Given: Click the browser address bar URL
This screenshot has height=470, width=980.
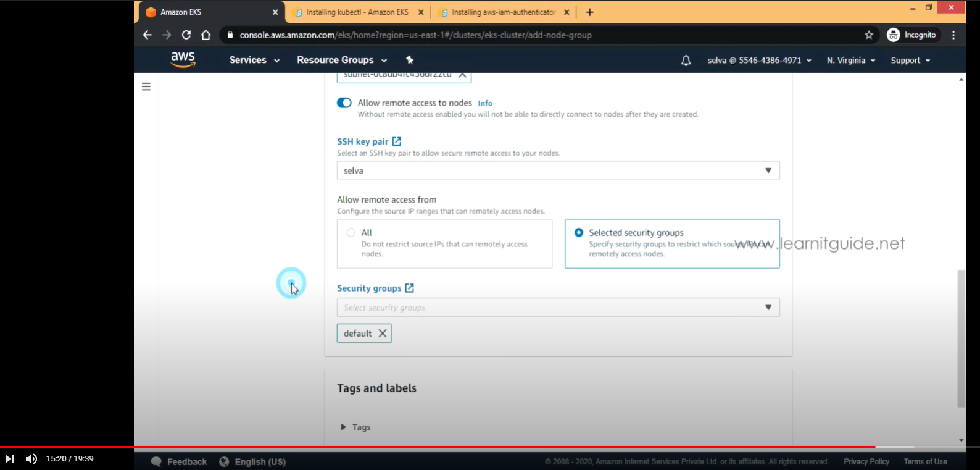Looking at the screenshot, I should [x=415, y=35].
